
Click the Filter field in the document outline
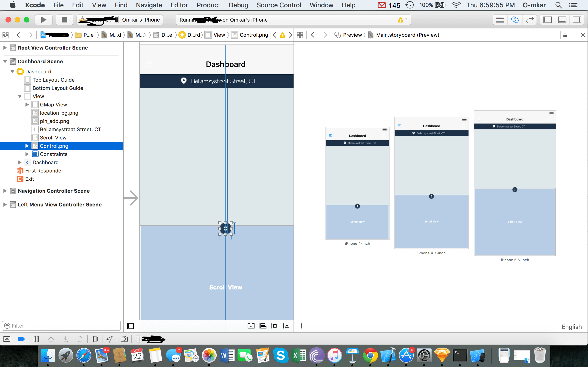pyautogui.click(x=61, y=325)
